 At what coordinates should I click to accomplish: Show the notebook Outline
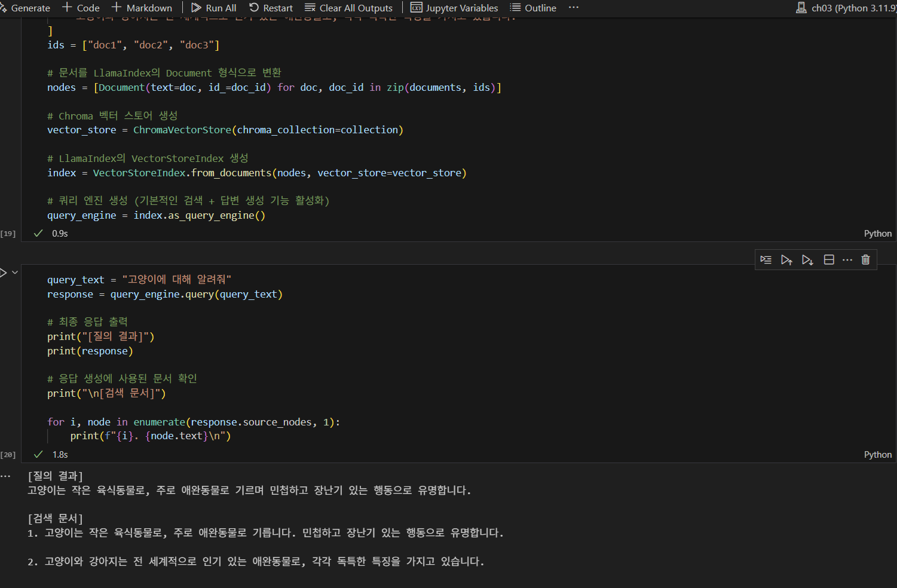point(533,8)
